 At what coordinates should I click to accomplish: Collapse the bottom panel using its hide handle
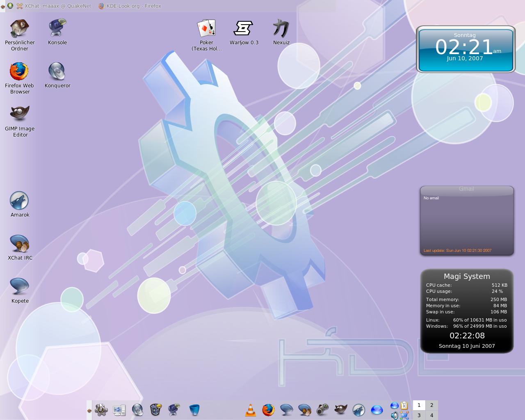[x=89, y=410]
